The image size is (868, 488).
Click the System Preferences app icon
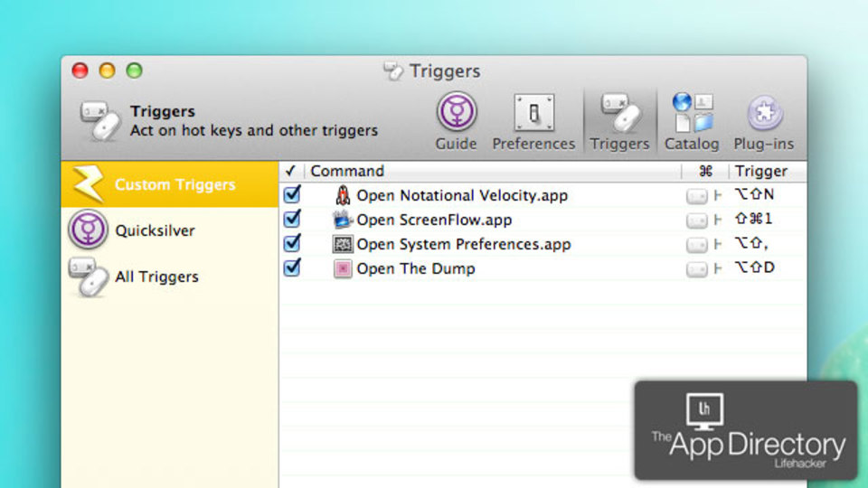343,244
